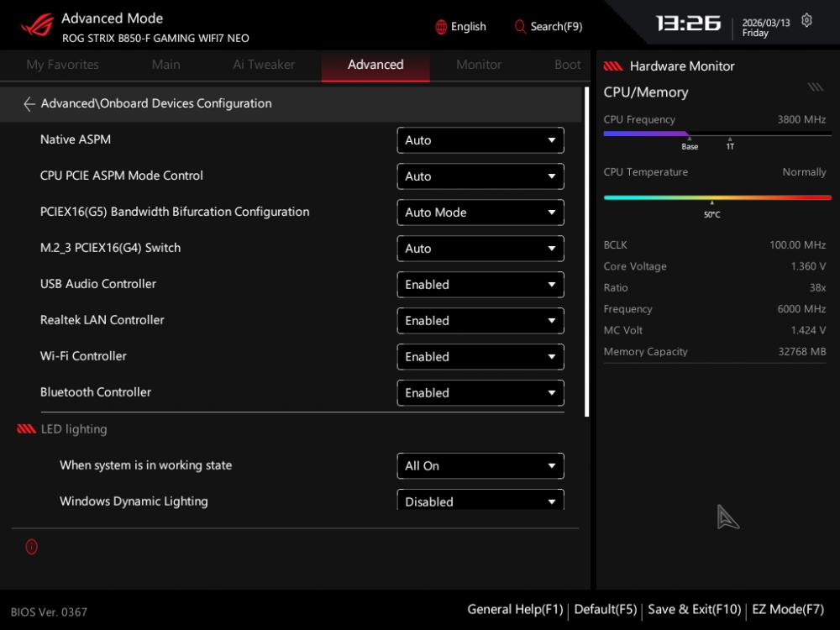840x630 pixels.
Task: Click the LED lighting section icon
Action: tap(26, 429)
